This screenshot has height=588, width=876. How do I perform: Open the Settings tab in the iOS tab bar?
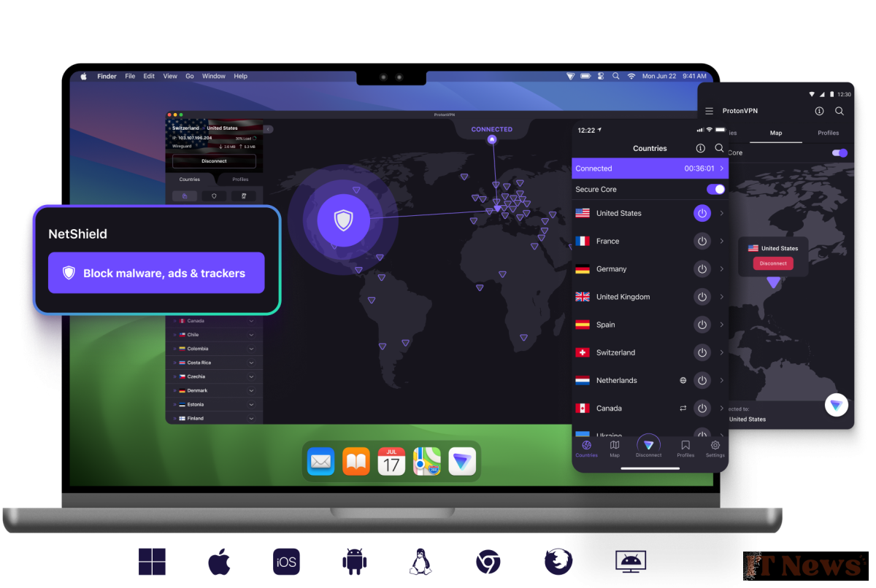point(715,448)
